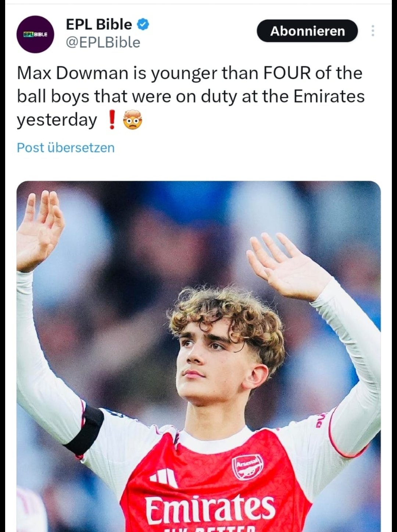The height and width of the screenshot is (532, 397).
Task: Open the EPL Bible display name
Action: (x=99, y=25)
